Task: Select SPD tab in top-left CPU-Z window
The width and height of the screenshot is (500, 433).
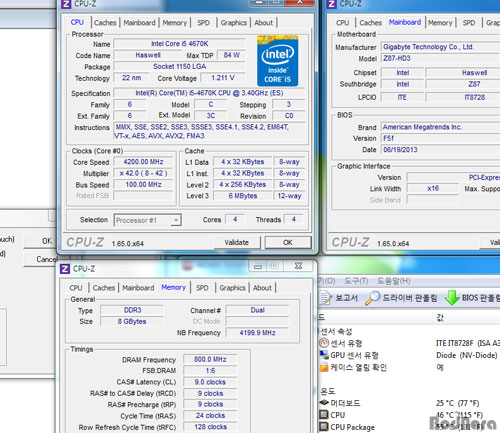Action: [203, 23]
